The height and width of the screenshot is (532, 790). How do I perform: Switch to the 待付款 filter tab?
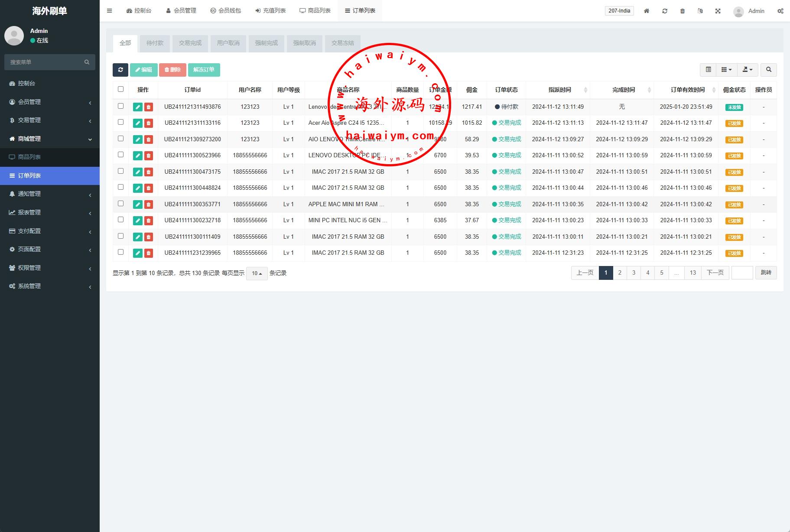click(155, 43)
